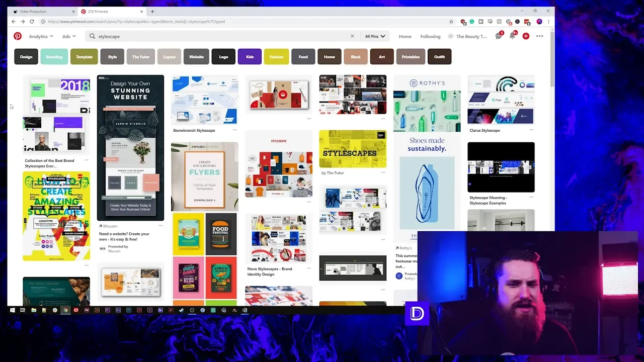Reload the Pinterest page
The height and width of the screenshot is (362, 644).
pos(32,22)
